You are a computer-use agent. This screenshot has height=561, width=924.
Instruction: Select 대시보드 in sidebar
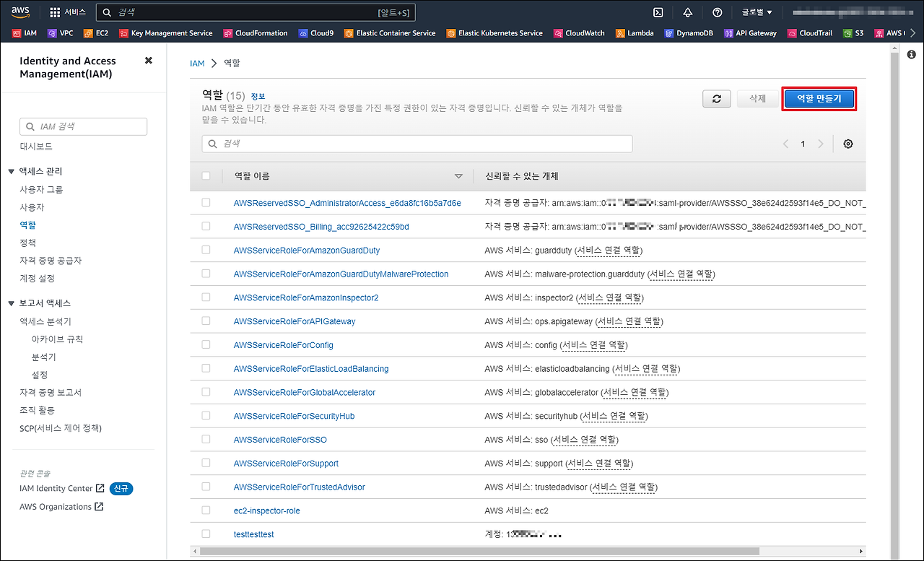tap(36, 146)
